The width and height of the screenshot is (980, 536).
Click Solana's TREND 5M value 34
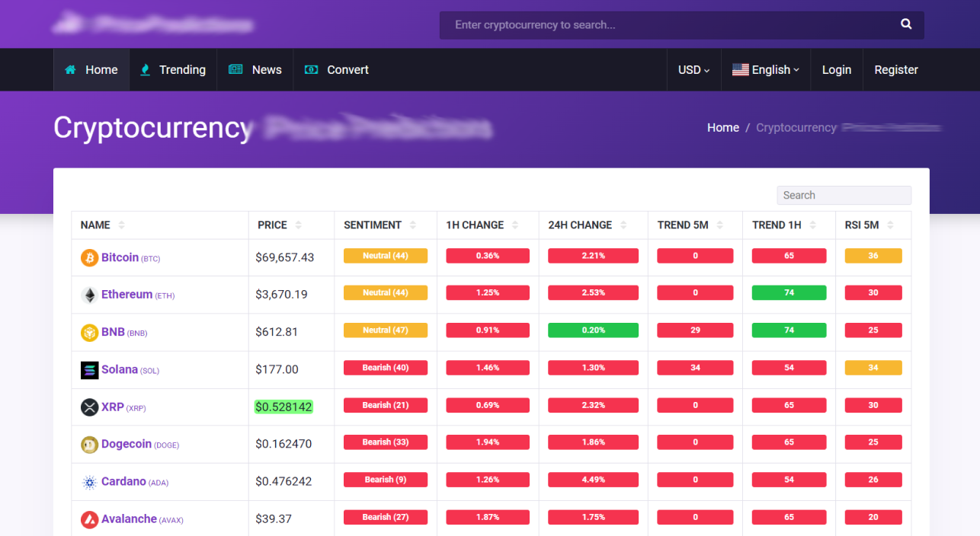pos(695,368)
